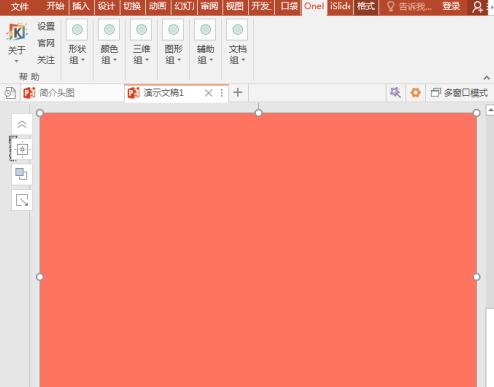Image resolution: width=494 pixels, height=387 pixels.
Task: Toggle 多窗口模式 multi-window mode
Action: (459, 93)
